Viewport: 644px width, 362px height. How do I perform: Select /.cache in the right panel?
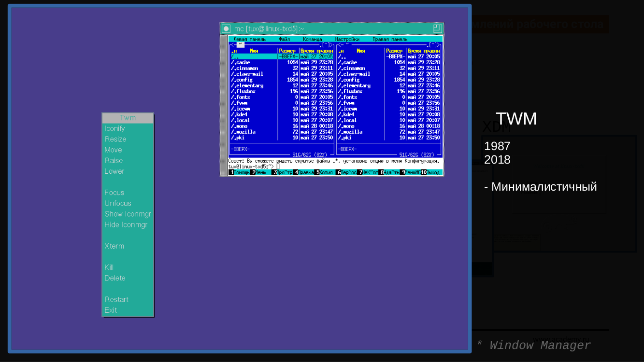coord(389,62)
